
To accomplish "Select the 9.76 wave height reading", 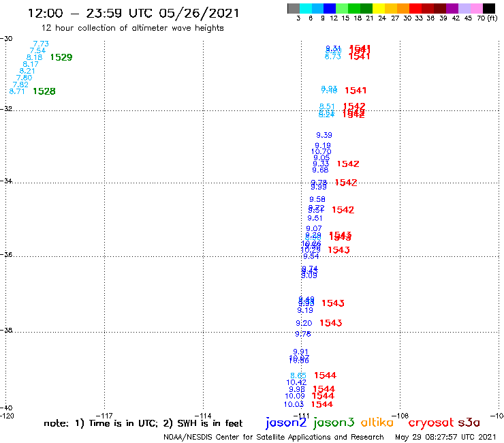I will tap(303, 334).
